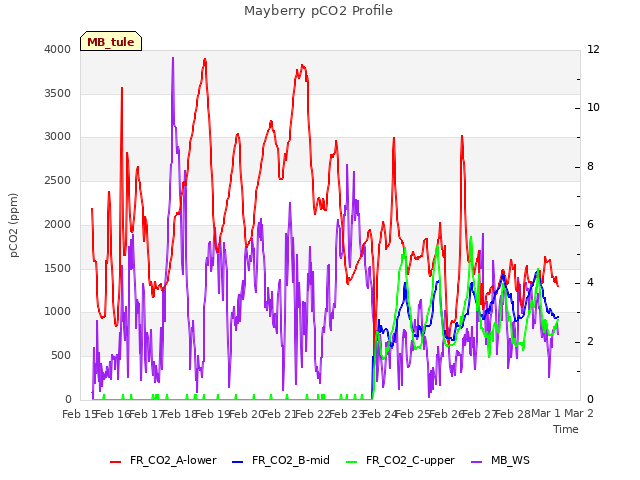Toggle the MB_WS legend entry
The image size is (640, 480).
click(x=500, y=460)
